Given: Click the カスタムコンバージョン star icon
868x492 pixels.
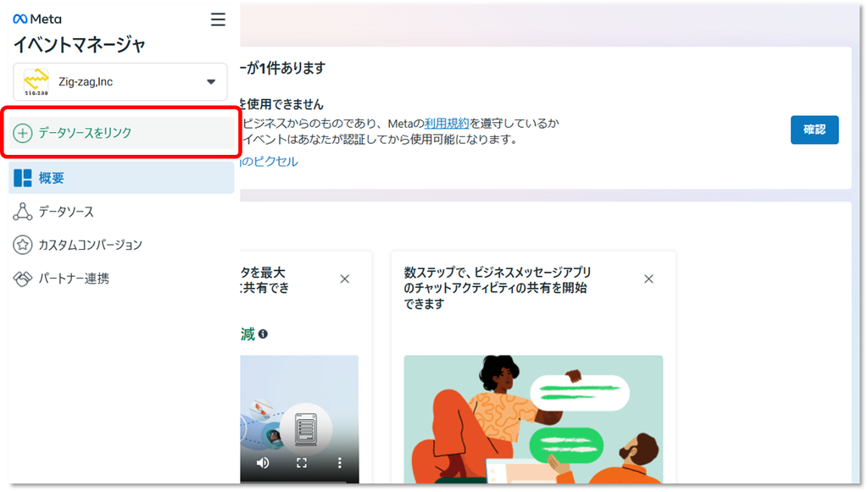Looking at the screenshot, I should 23,245.
